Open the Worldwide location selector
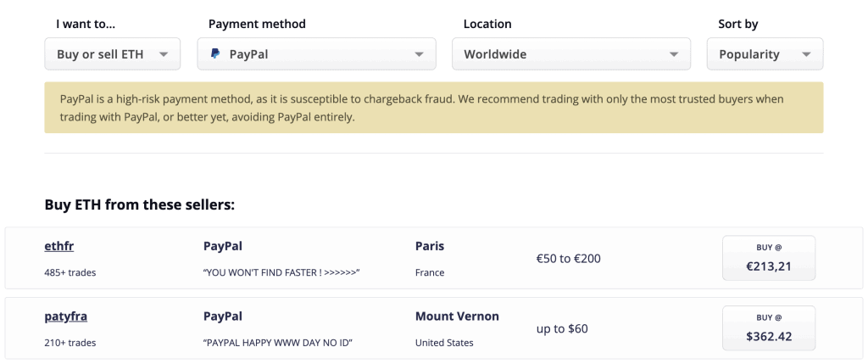The width and height of the screenshot is (868, 364). click(x=571, y=53)
